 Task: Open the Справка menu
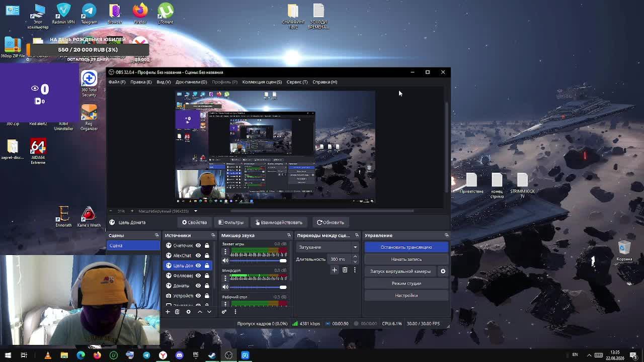pyautogui.click(x=325, y=82)
